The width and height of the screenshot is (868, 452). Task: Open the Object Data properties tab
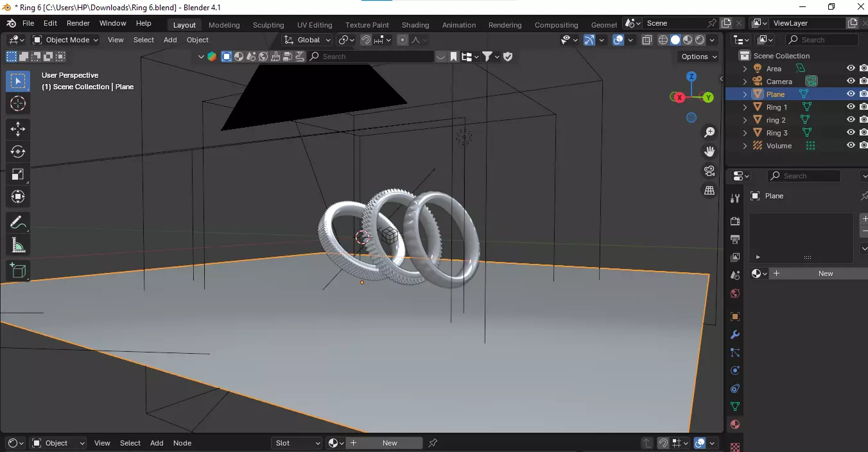735,406
